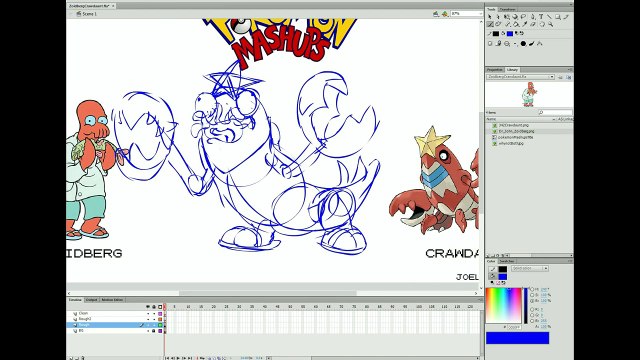Open the Output tab
This screenshot has height=360, width=640.
(91, 300)
